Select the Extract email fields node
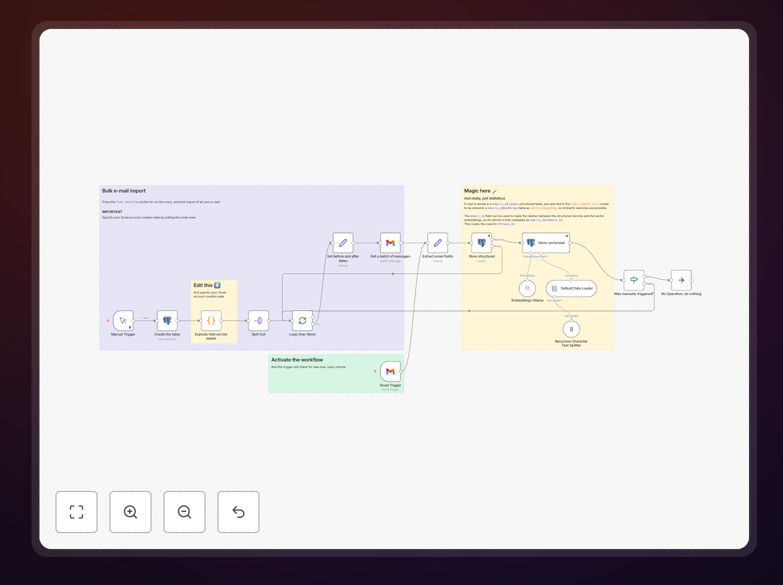The image size is (783, 585). 437,243
